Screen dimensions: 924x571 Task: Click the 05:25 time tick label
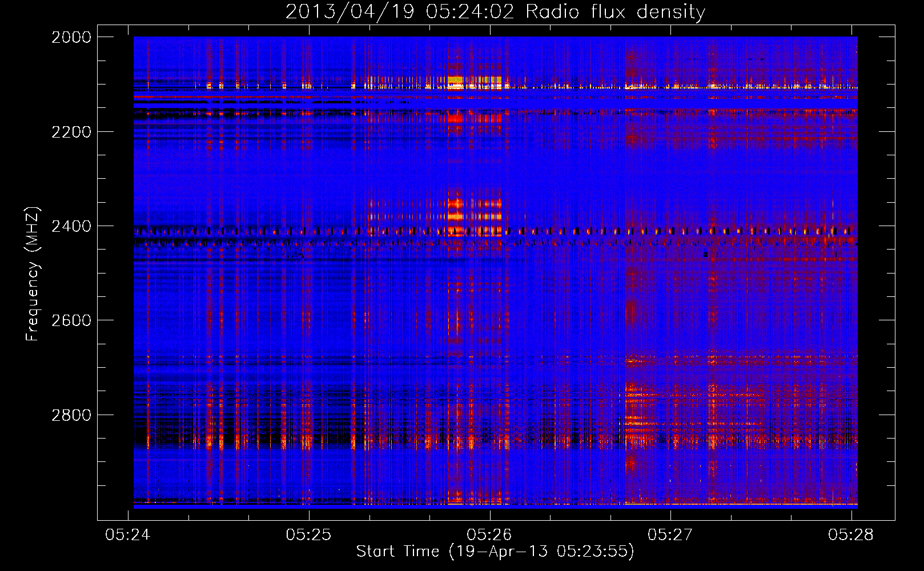coord(309,534)
